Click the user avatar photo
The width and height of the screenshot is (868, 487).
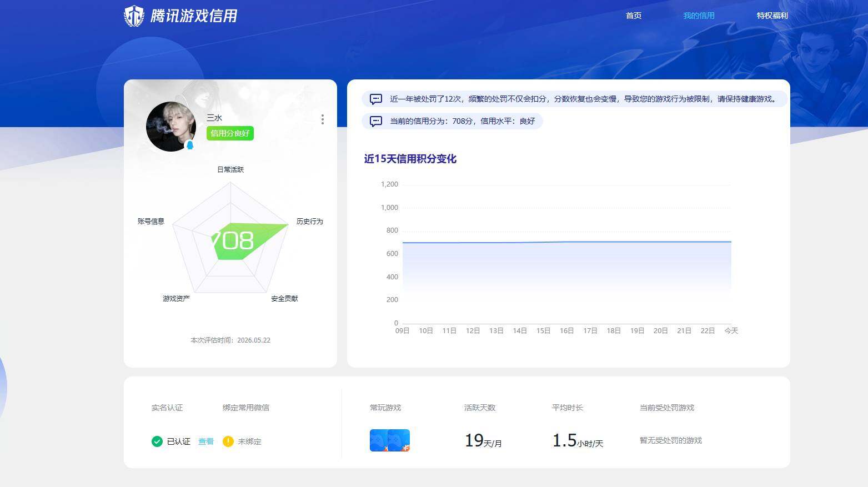pos(170,127)
